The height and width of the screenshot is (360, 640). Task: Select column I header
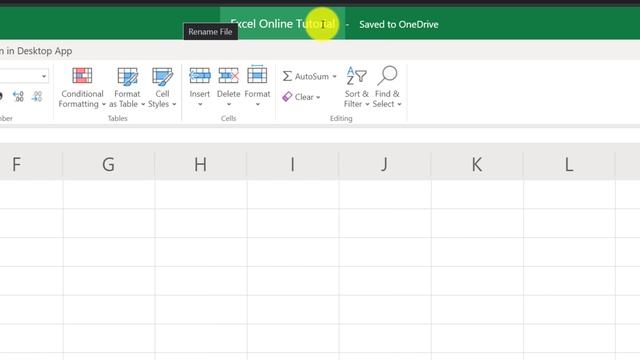click(x=293, y=164)
